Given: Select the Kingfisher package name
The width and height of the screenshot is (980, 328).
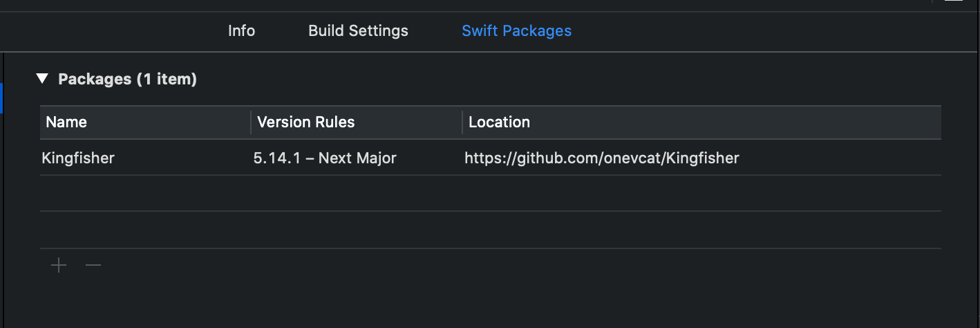Looking at the screenshot, I should pos(78,158).
